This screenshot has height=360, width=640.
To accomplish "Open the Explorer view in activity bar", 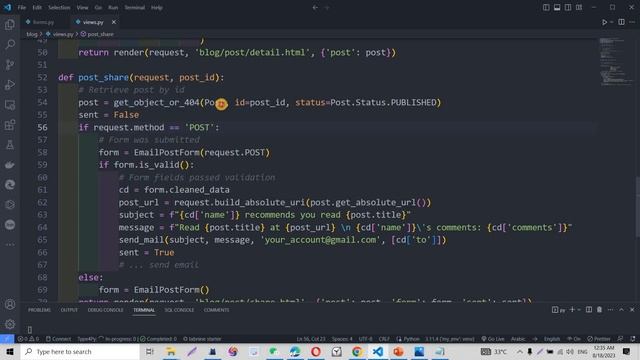I will [x=10, y=24].
